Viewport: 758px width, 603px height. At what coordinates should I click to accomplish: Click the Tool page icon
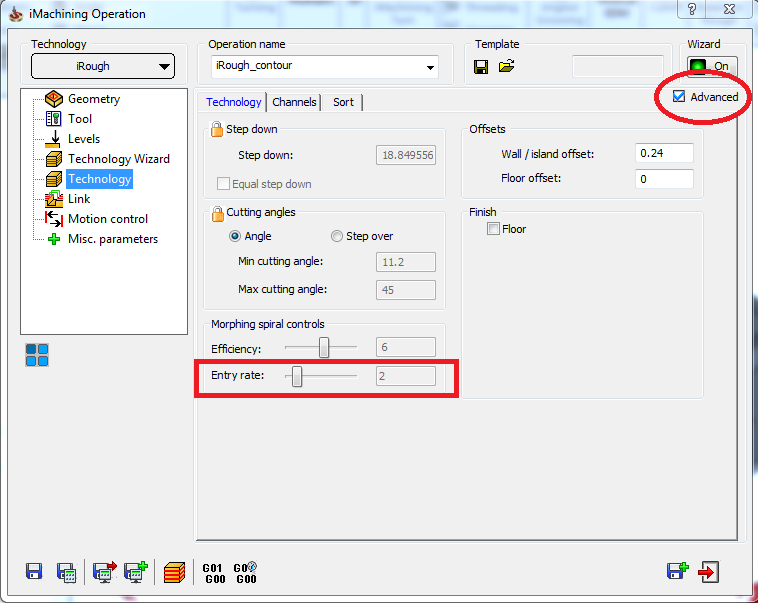(54, 118)
